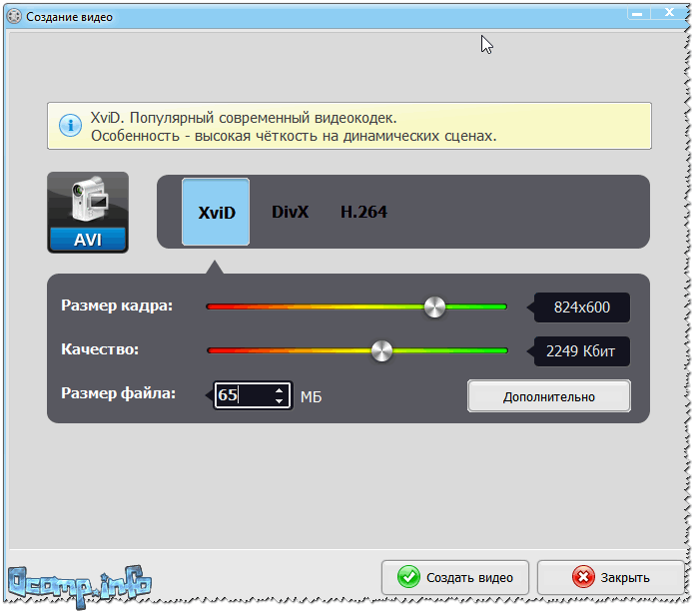The width and height of the screenshot is (700, 612).
Task: Click the XviD description hint text
Action: (294, 127)
